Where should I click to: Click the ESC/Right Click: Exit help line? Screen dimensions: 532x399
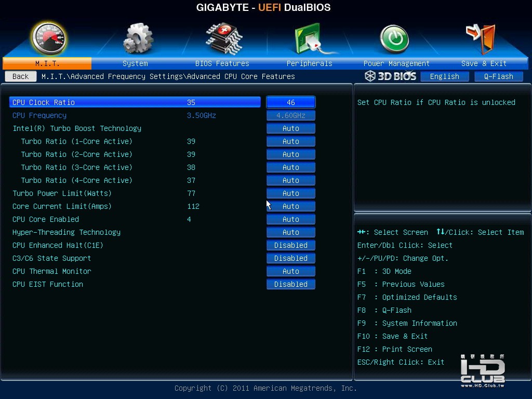[x=401, y=362]
